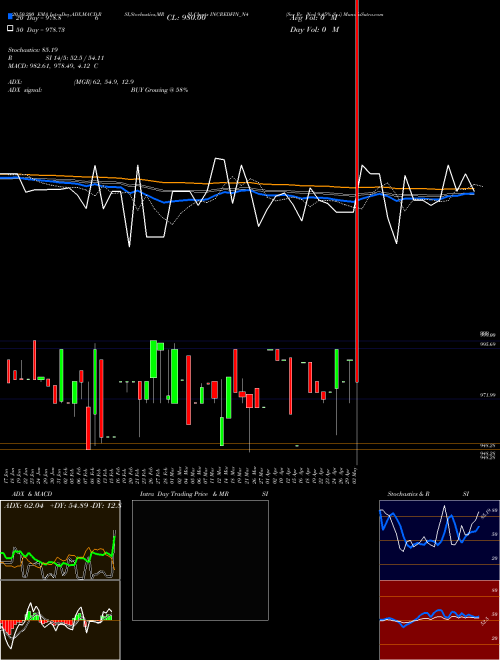
Task: Select the '50 Day = 978.73' legend text
Action: [x=40, y=29]
